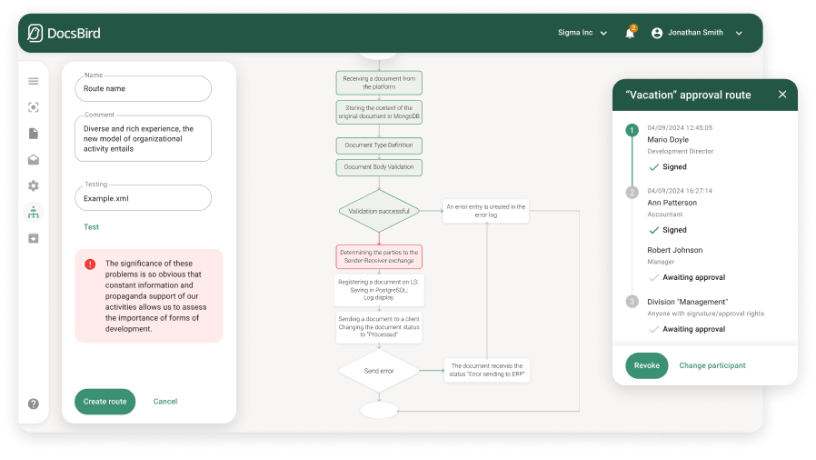
Task: Click the Change participant link
Action: [x=712, y=365]
